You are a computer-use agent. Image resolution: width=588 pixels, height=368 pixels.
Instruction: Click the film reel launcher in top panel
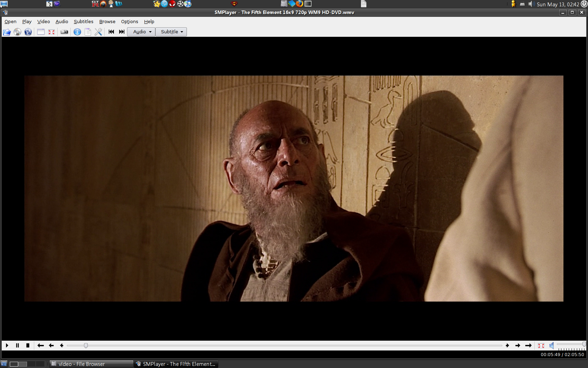[x=181, y=4]
